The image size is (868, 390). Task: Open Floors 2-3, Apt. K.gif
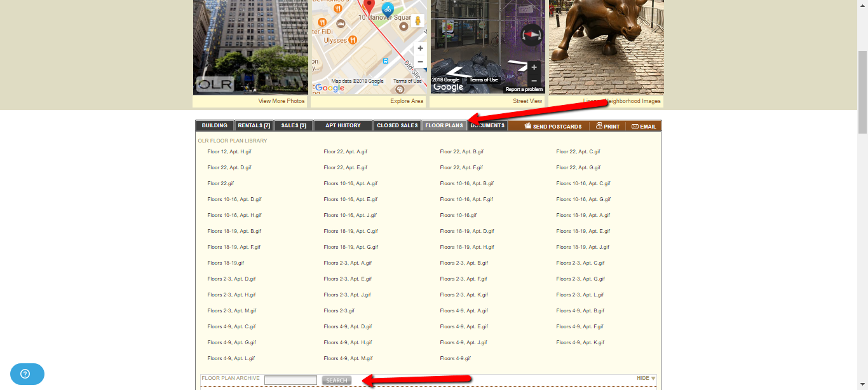(x=464, y=295)
